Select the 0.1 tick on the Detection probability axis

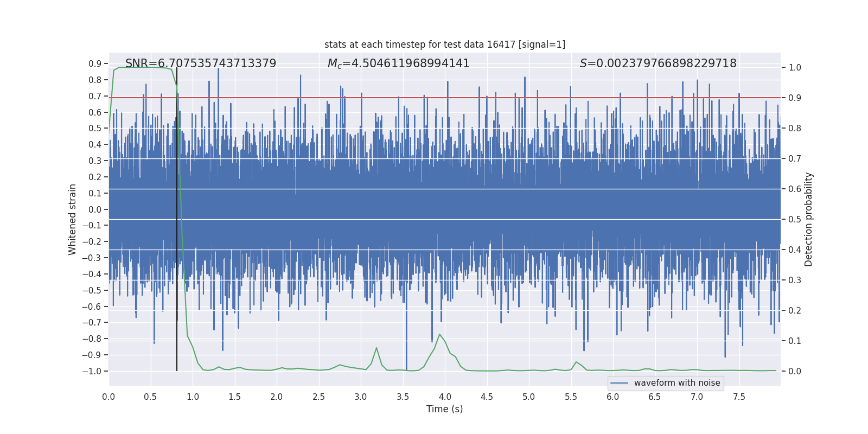tap(795, 341)
